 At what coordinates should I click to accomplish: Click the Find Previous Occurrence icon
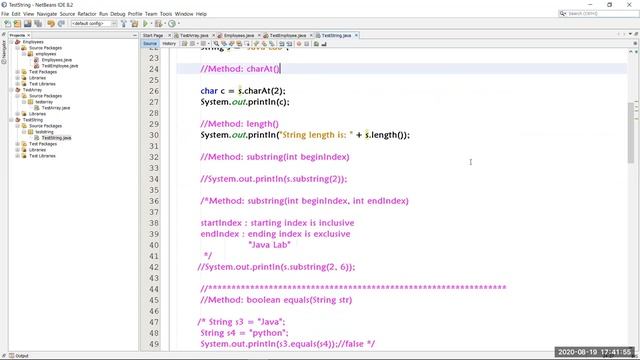point(224,44)
